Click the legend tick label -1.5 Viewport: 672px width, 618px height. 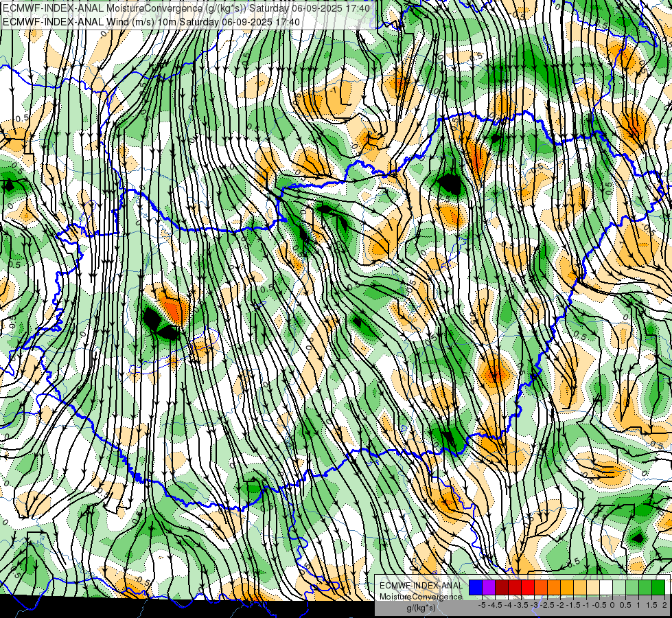[573, 605]
